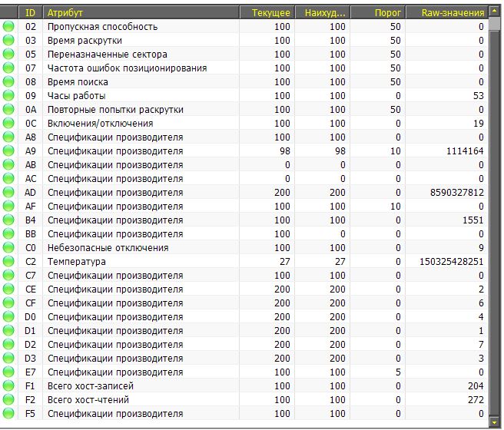
Task: Click raw value 1114164
Action: [465, 151]
